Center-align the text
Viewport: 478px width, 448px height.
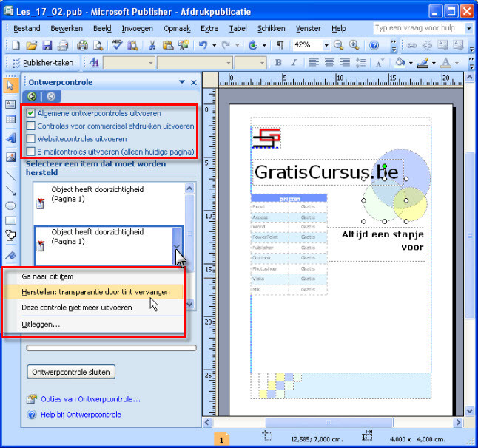(x=329, y=63)
